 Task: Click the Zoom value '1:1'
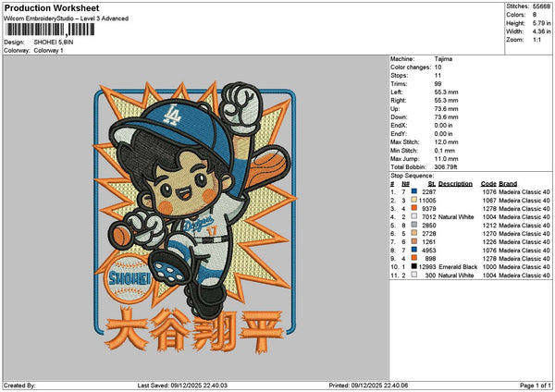(x=536, y=40)
